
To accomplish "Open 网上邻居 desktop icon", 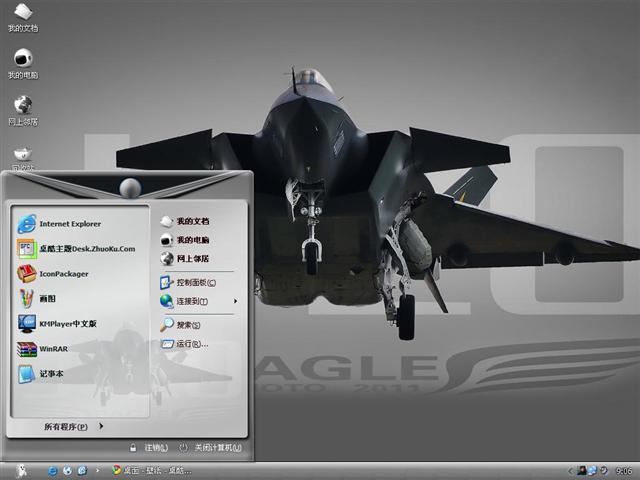I will [x=23, y=111].
